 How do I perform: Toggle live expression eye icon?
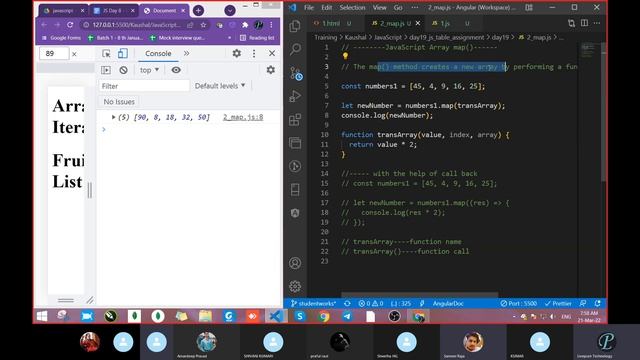pos(176,70)
